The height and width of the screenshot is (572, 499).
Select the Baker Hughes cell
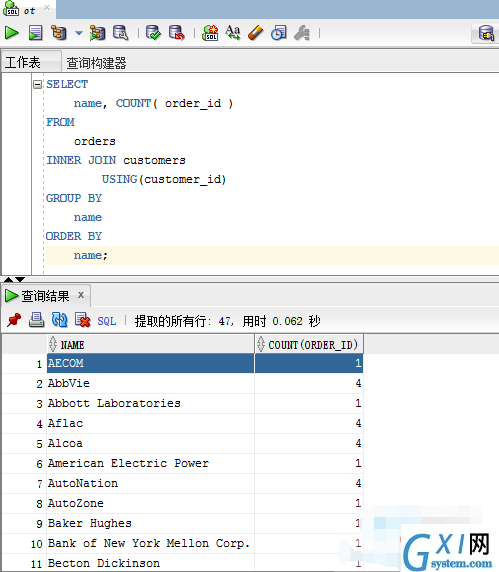[x=151, y=523]
